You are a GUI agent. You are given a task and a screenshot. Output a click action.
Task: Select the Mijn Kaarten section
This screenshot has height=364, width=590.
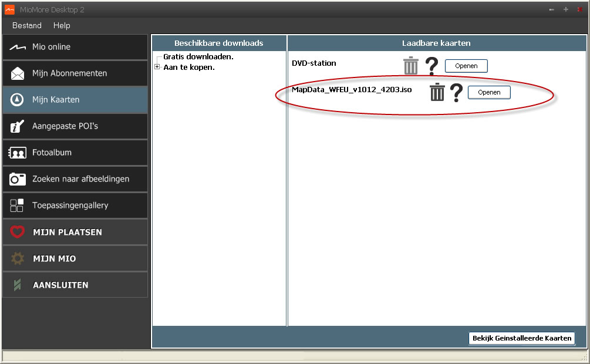tap(75, 100)
